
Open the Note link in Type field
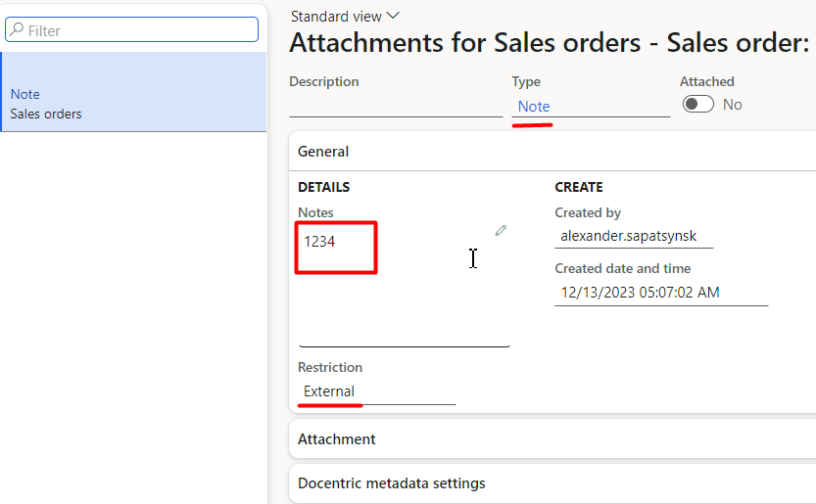tap(534, 106)
